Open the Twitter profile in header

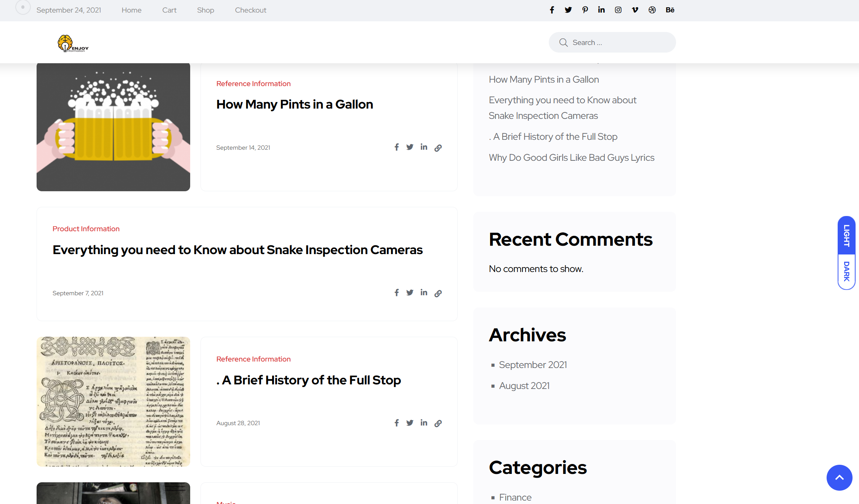[x=568, y=10]
